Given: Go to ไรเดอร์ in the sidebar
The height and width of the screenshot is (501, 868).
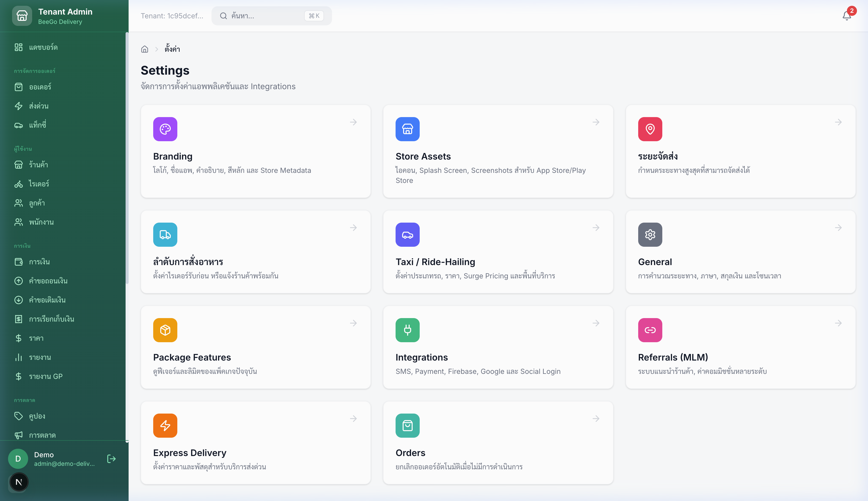Looking at the screenshot, I should pyautogui.click(x=39, y=184).
